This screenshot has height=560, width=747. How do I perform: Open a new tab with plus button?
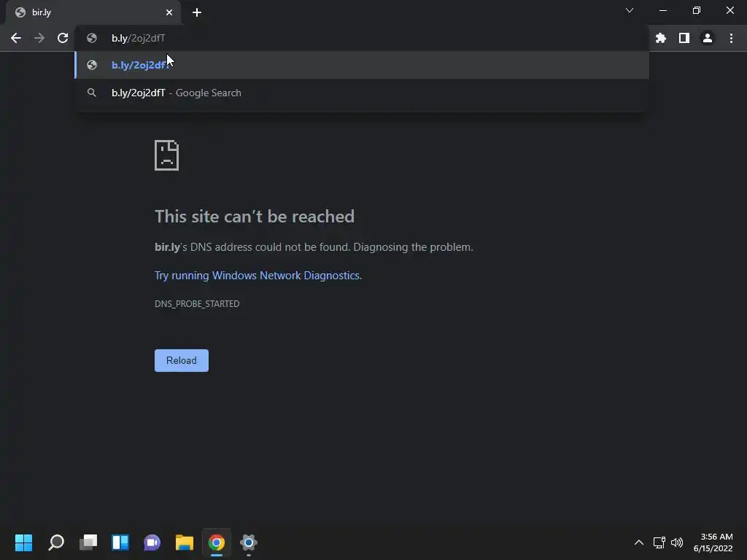pos(197,12)
